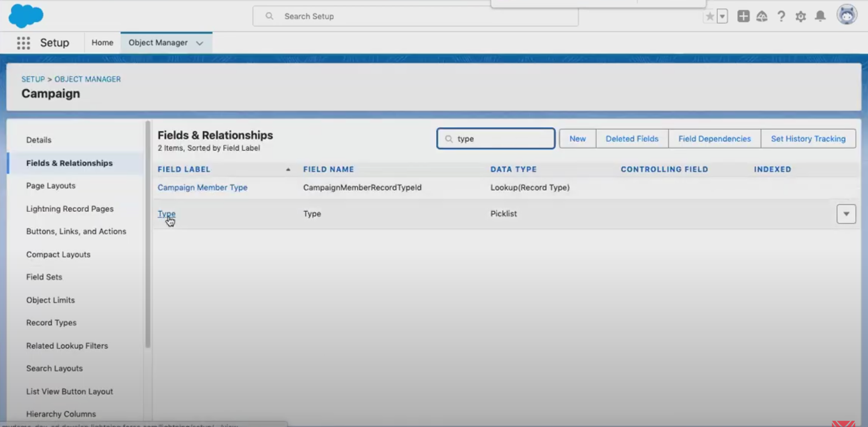Open the favorites list dropdown arrow
Image resolution: width=868 pixels, height=427 pixels.
point(722,16)
